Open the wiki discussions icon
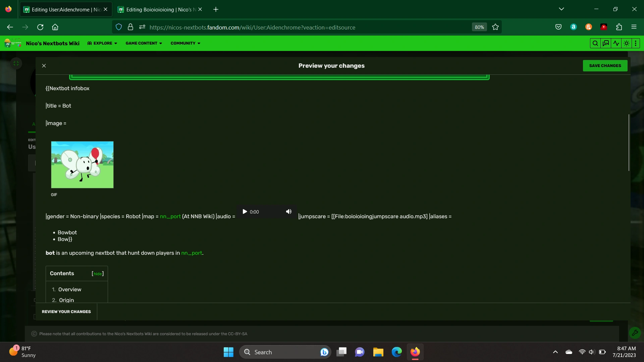644x362 pixels. (x=606, y=43)
